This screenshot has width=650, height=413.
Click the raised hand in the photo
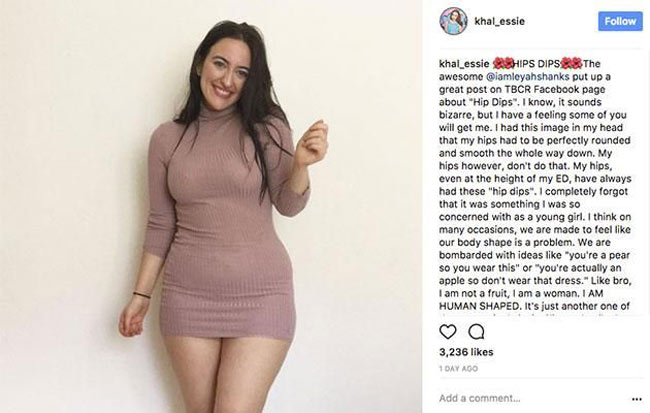tap(312, 142)
